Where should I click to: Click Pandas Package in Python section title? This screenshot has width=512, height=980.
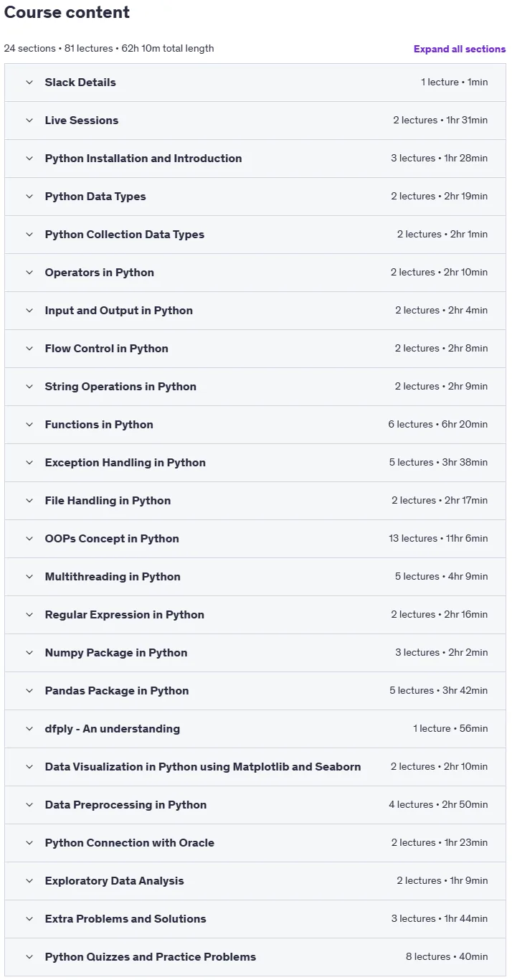coord(117,691)
